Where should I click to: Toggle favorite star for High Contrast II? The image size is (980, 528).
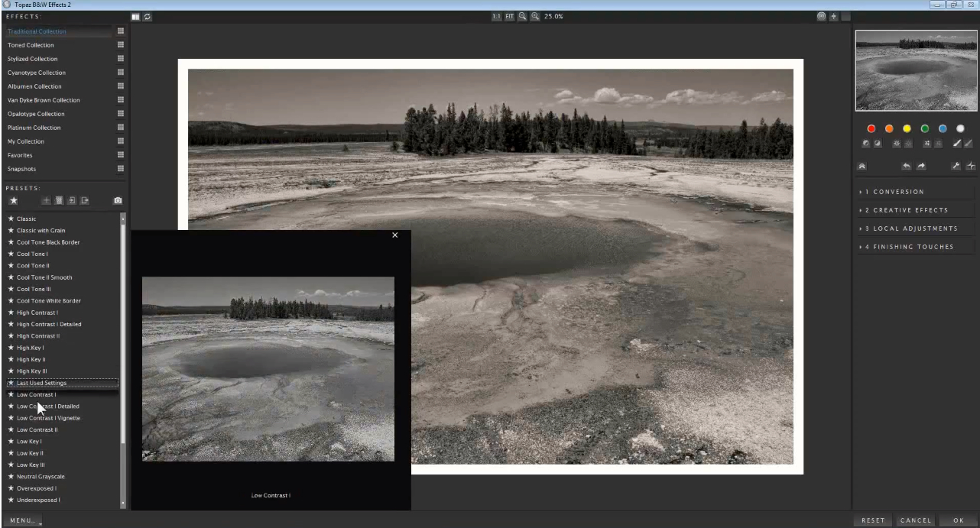click(11, 335)
